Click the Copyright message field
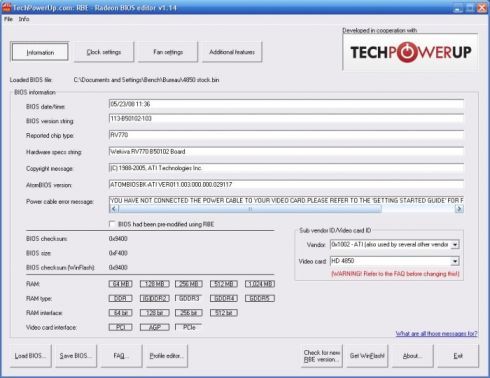This screenshot has width=490, height=378. tap(286, 168)
